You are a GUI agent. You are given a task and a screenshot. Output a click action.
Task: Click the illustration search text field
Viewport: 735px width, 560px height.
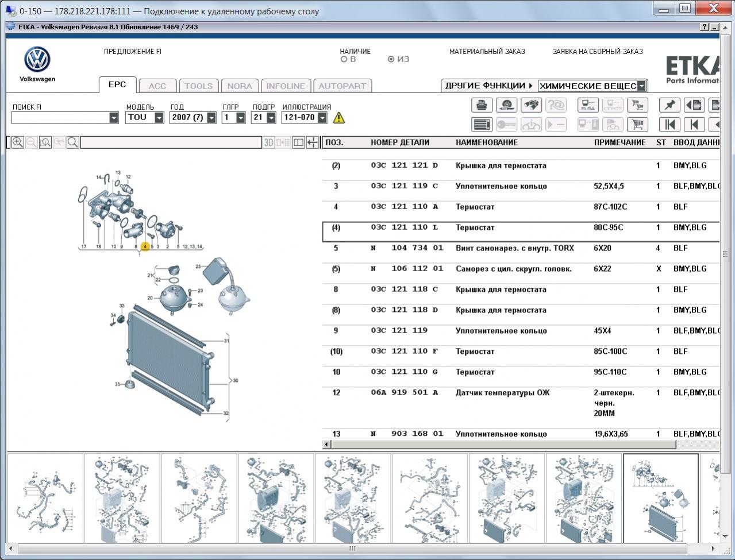171,142
